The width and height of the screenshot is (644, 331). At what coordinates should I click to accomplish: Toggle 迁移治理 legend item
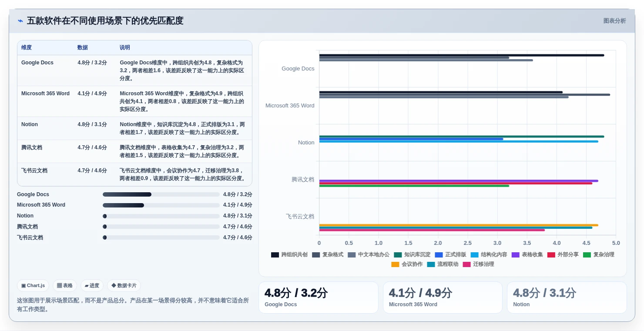point(478,264)
